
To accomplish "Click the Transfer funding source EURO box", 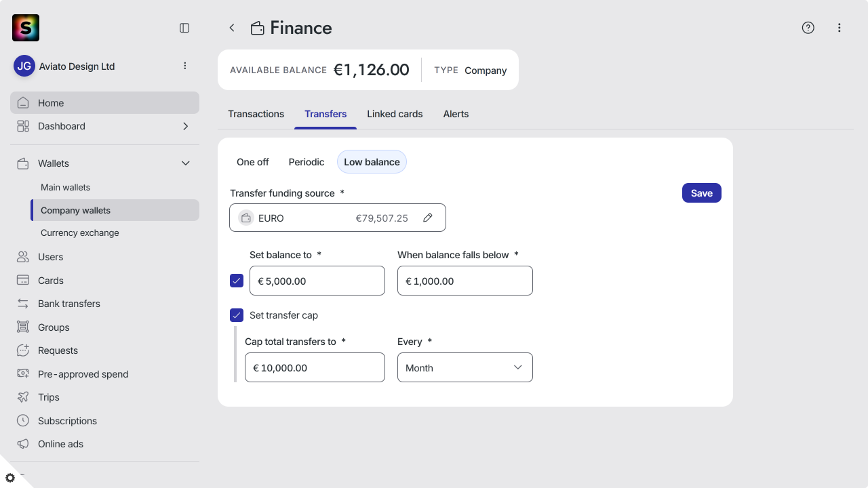I will (338, 218).
